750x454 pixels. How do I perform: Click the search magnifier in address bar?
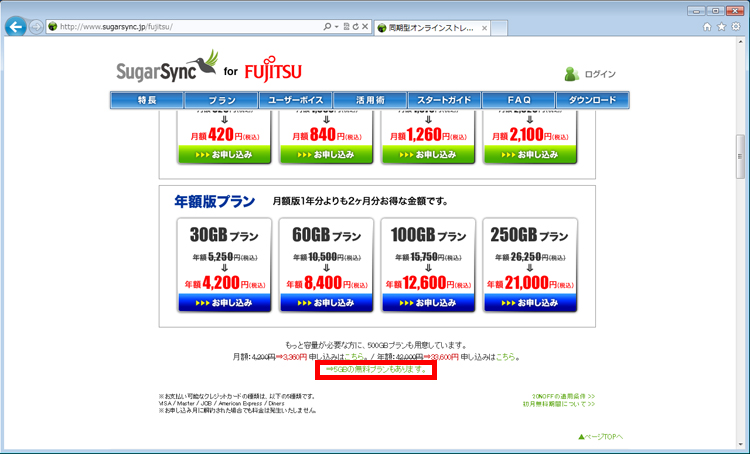pos(327,27)
